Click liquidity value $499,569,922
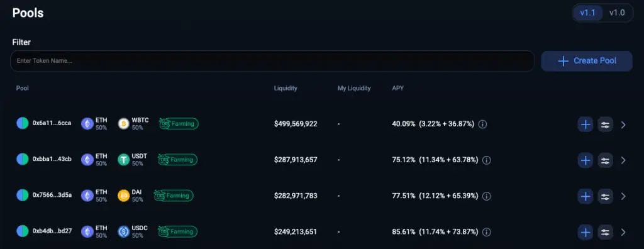This screenshot has height=249, width=644. (296, 124)
